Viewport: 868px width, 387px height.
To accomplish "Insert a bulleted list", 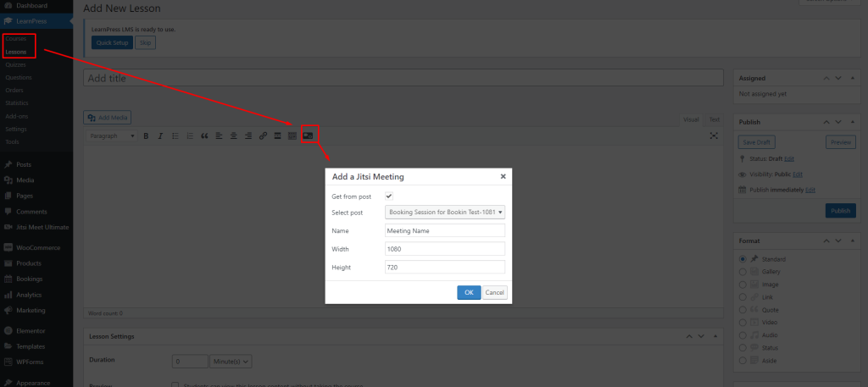I will coord(175,136).
